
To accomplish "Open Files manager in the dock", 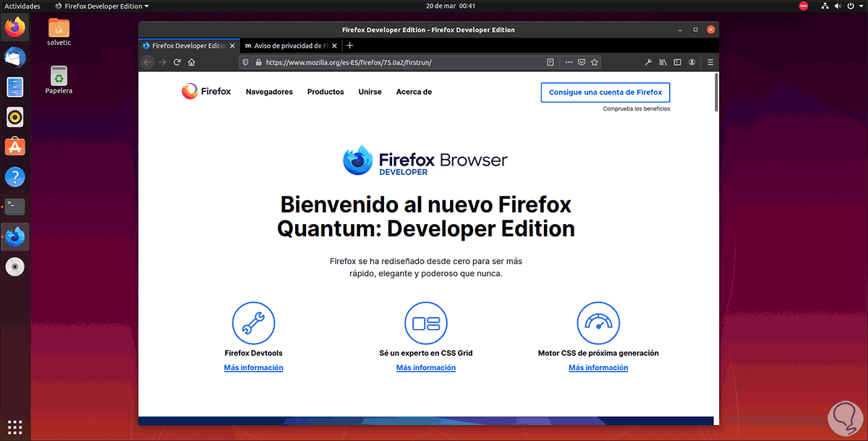I will 14,87.
